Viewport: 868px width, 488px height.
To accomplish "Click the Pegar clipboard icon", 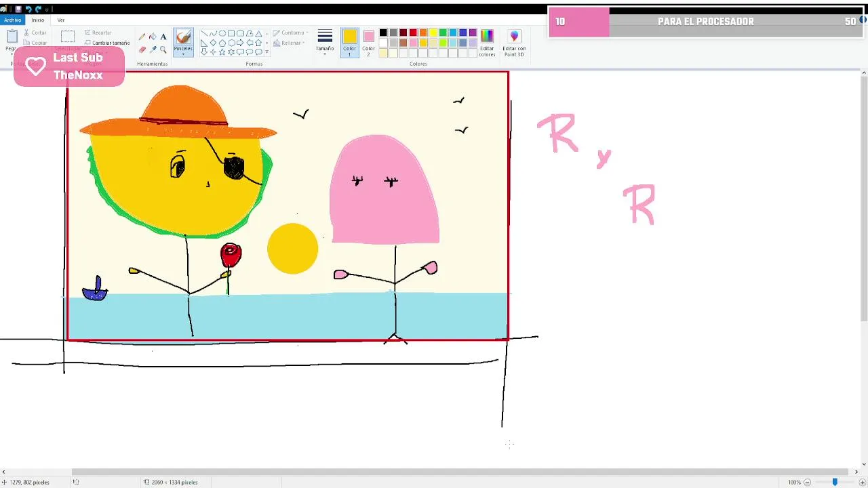I will [12, 37].
